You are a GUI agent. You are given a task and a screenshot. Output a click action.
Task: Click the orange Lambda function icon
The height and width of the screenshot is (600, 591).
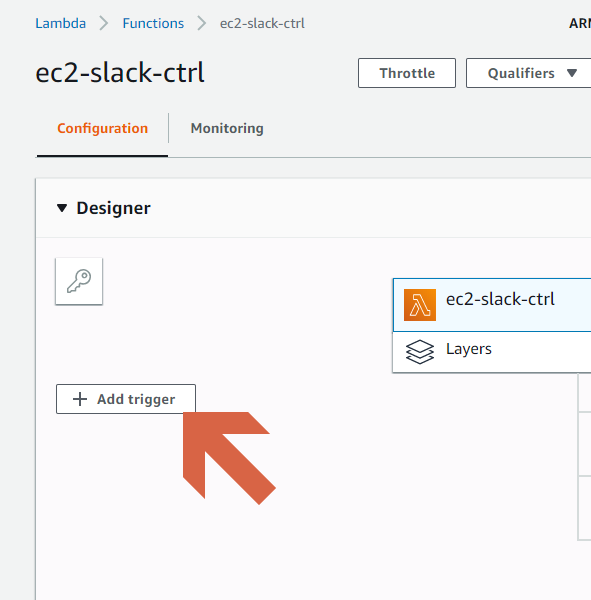(420, 305)
